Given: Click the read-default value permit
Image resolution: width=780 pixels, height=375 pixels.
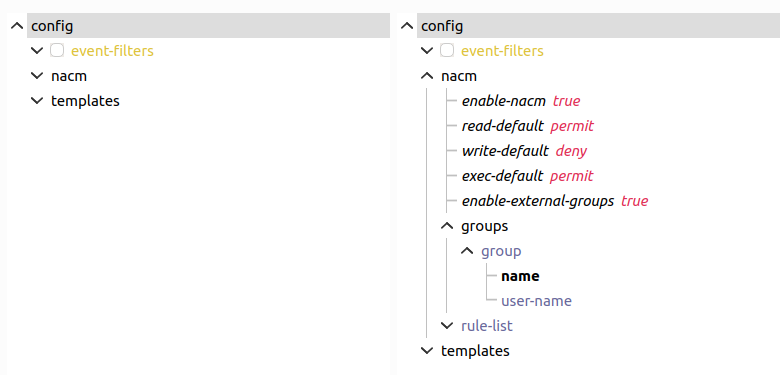Looking at the screenshot, I should [572, 126].
